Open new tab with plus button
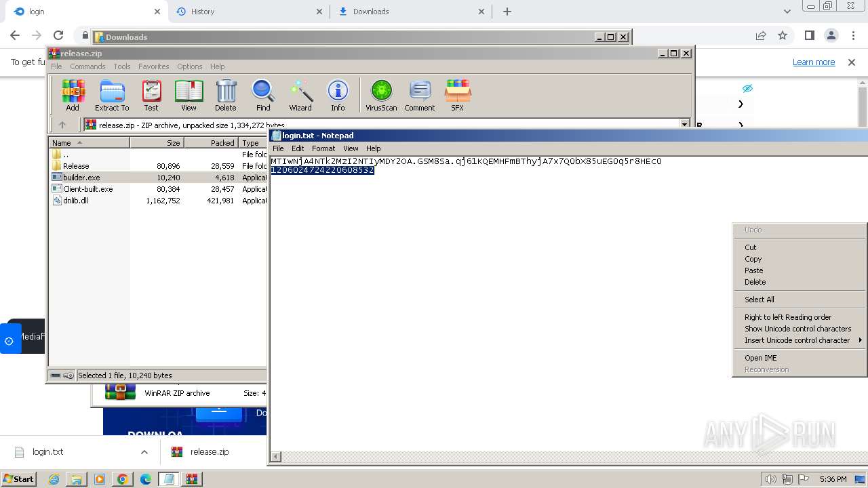The image size is (868, 488). (507, 12)
